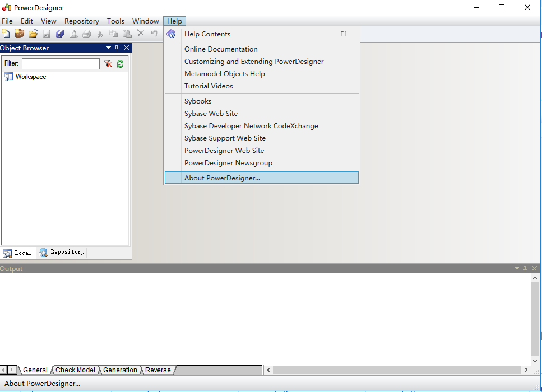Maximize the PowerDesigner window
This screenshot has height=392, width=542.
(x=502, y=7)
